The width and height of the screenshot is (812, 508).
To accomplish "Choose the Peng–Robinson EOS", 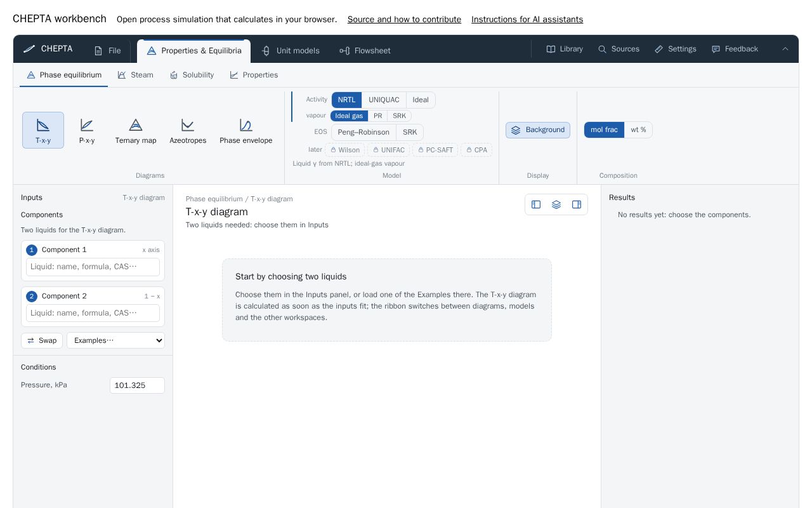I will click(x=363, y=132).
